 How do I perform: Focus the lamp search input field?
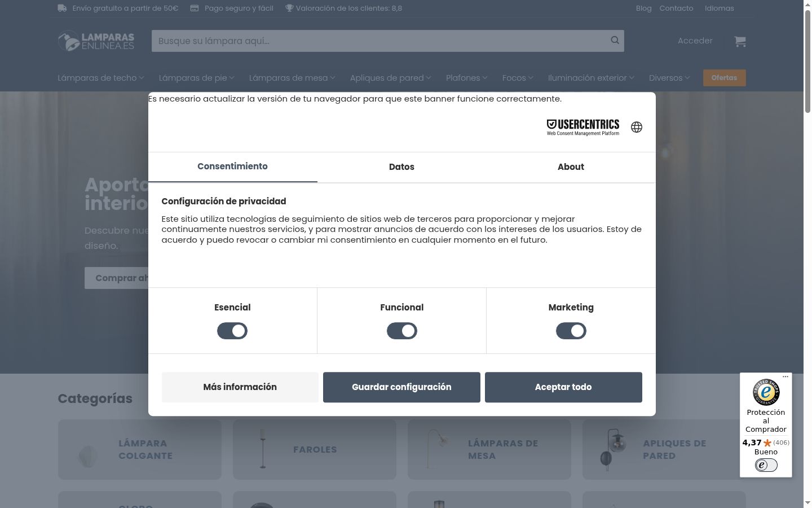(381, 41)
